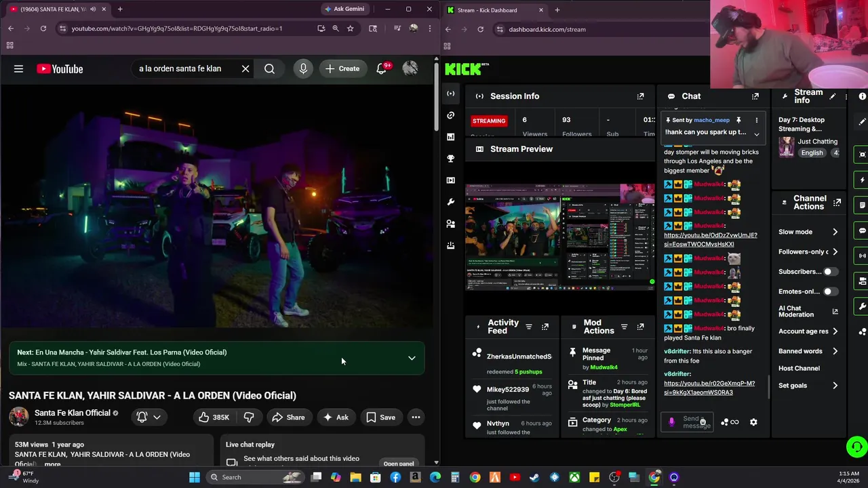The width and height of the screenshot is (868, 488).
Task: Open Steam from the taskbar
Action: point(534,477)
